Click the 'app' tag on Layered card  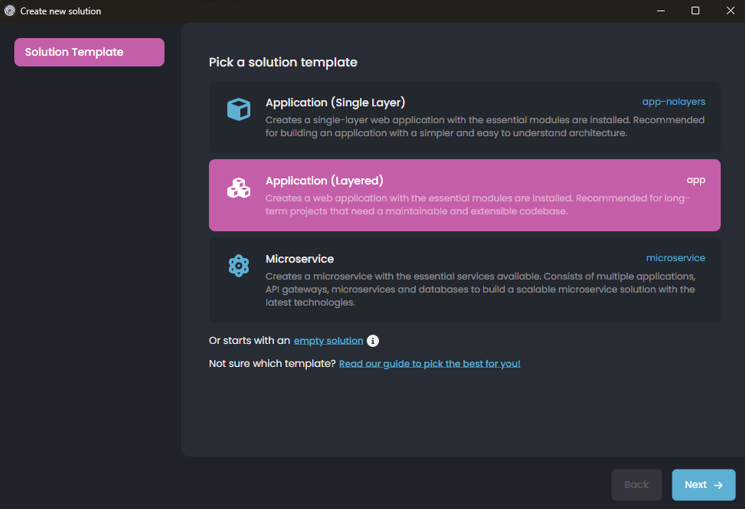tap(696, 180)
